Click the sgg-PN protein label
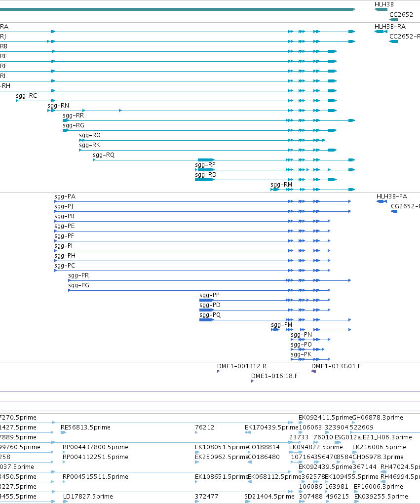The width and height of the screenshot is (420, 504). (x=302, y=335)
